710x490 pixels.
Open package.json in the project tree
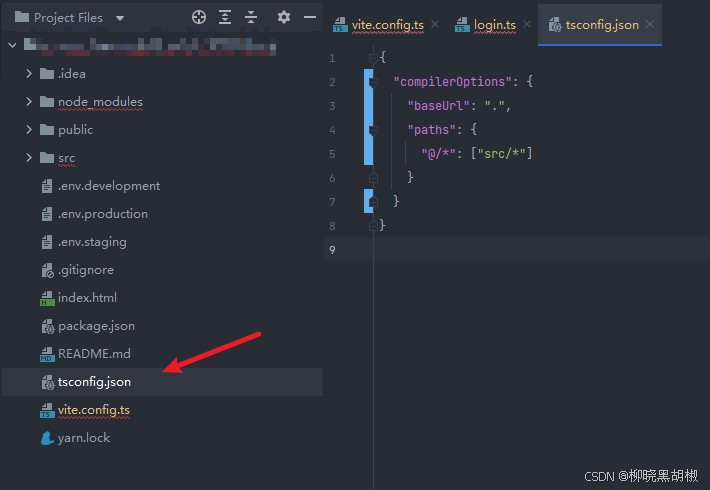click(x=96, y=326)
